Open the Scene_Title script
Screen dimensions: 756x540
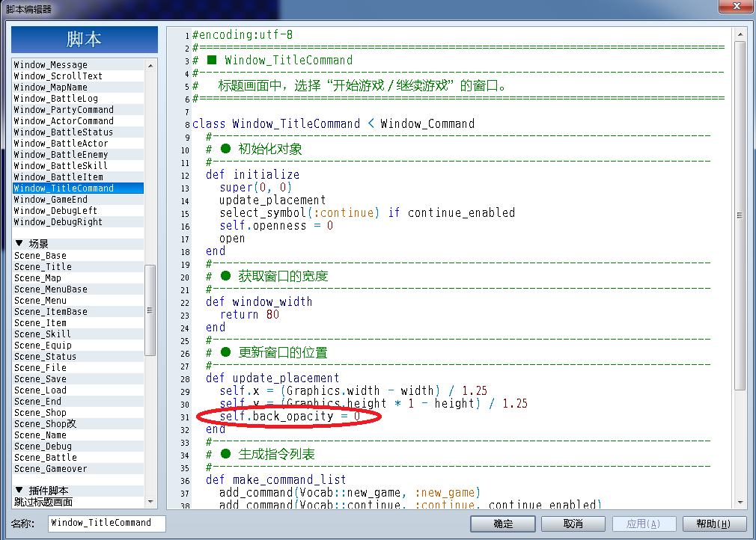tap(78, 266)
